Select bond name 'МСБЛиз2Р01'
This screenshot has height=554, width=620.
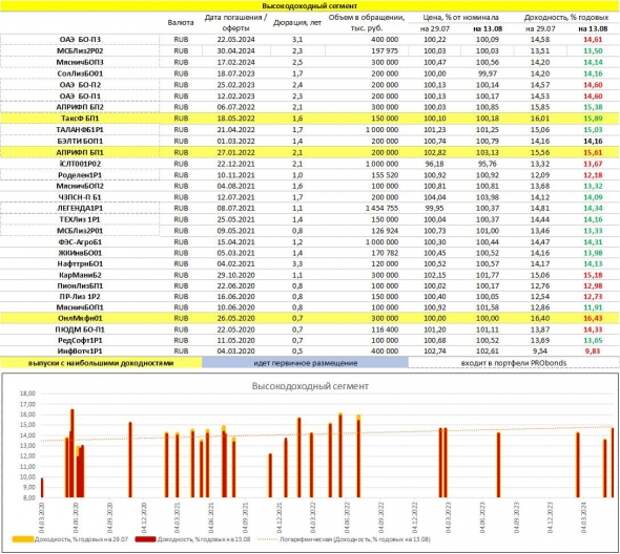[x=80, y=231]
